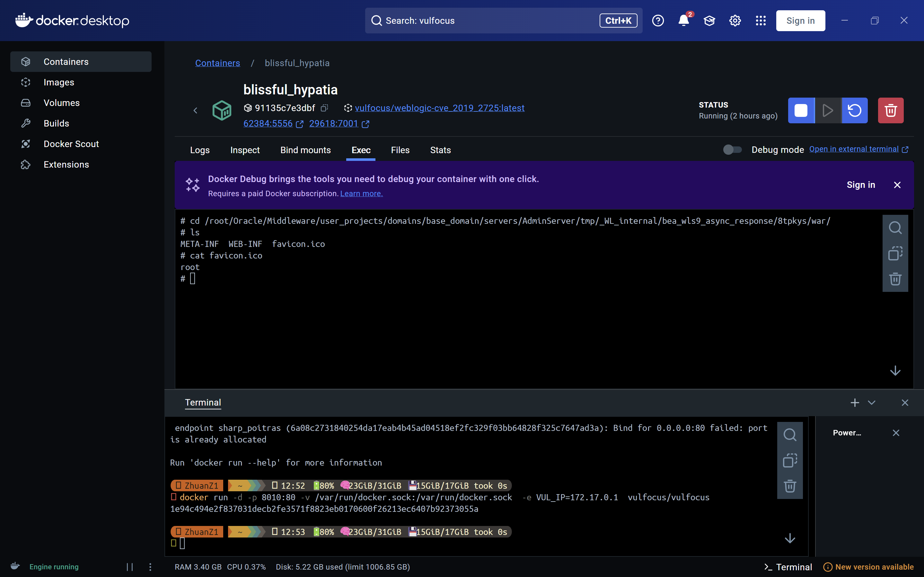Copy the Exec terminal output
924x577 pixels.
tap(895, 253)
